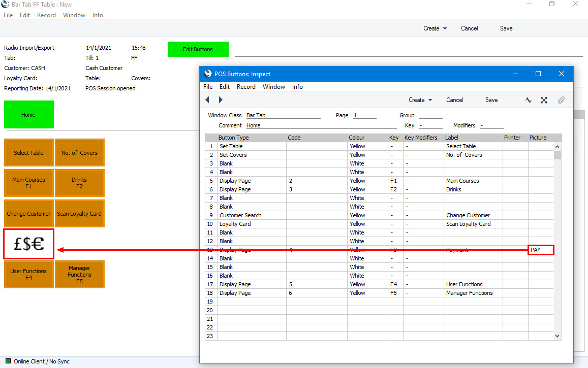Click the header Key field
Image resolution: width=588 pixels, height=368 pixels.
click(x=431, y=125)
